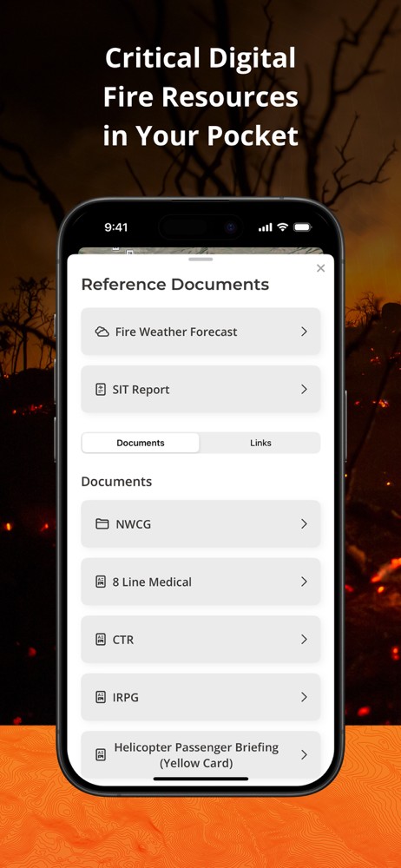This screenshot has height=868, width=401.
Task: Open the SIT Report
Action: (x=200, y=389)
